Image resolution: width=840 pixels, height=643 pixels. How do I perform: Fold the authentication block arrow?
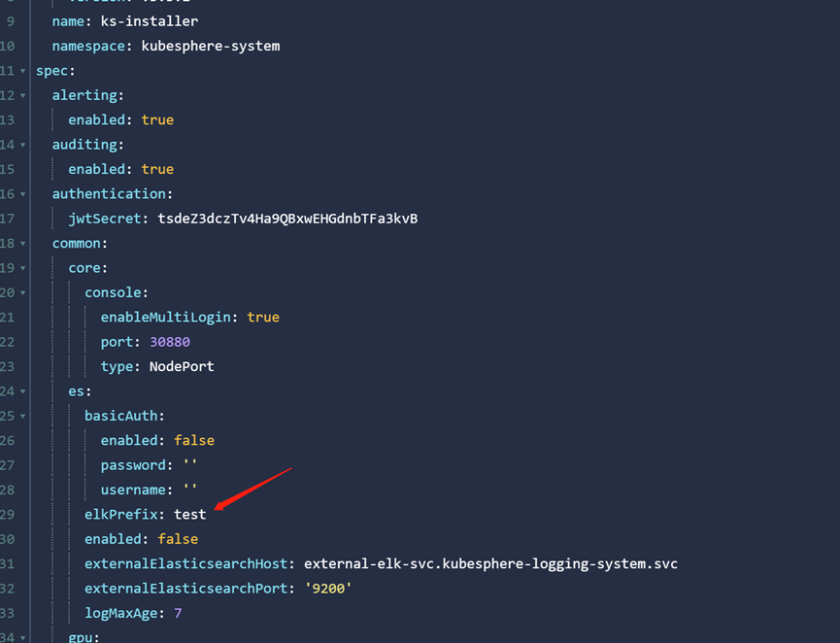tap(22, 194)
